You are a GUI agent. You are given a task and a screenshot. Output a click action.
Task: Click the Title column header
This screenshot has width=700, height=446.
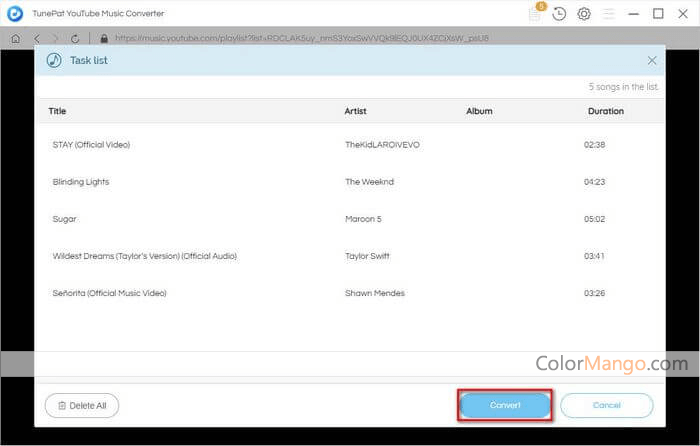57,111
